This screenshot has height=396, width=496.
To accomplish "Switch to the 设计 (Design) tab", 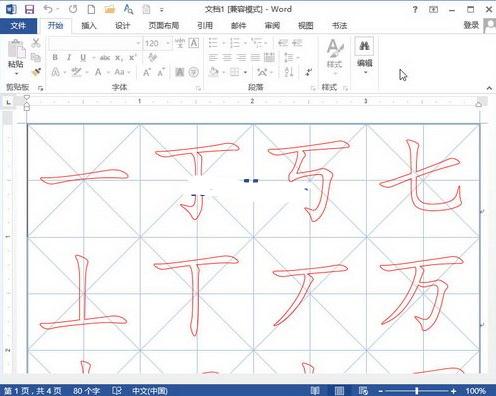I will coord(122,26).
